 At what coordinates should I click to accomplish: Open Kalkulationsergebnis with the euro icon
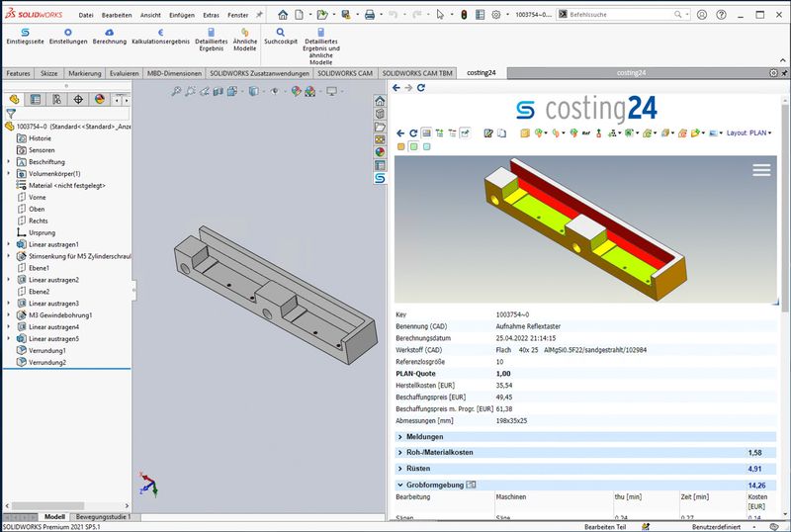160,35
